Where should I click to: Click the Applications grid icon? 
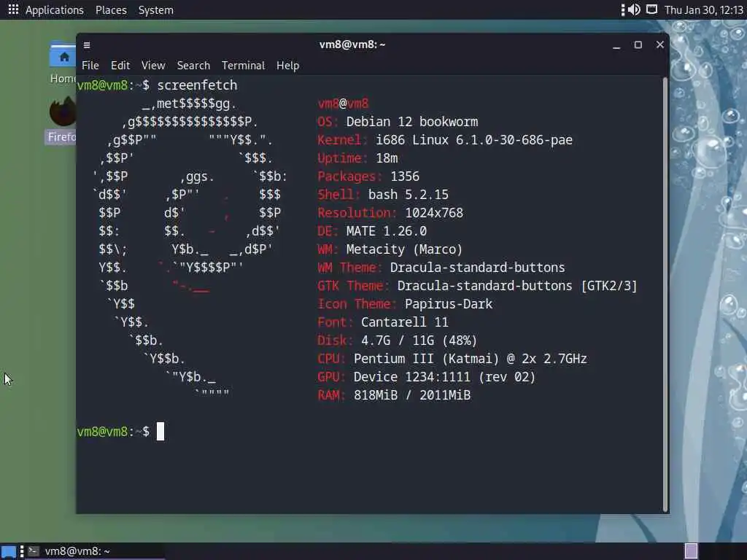[x=13, y=9]
